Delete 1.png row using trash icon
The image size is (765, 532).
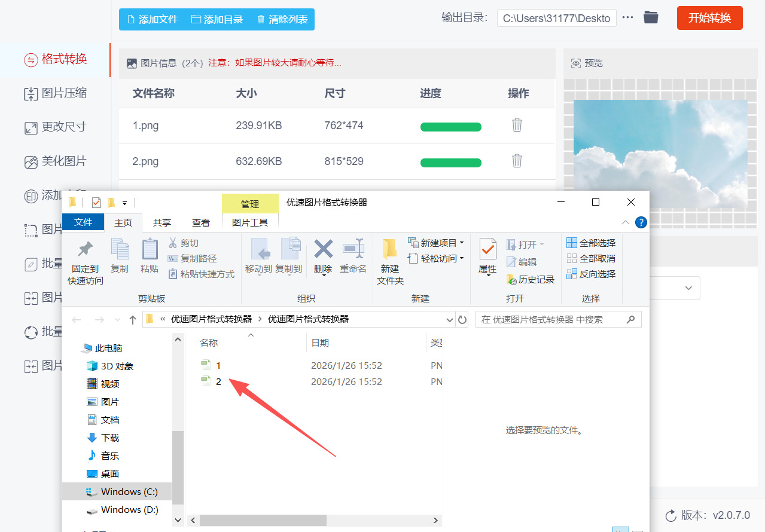pos(517,125)
